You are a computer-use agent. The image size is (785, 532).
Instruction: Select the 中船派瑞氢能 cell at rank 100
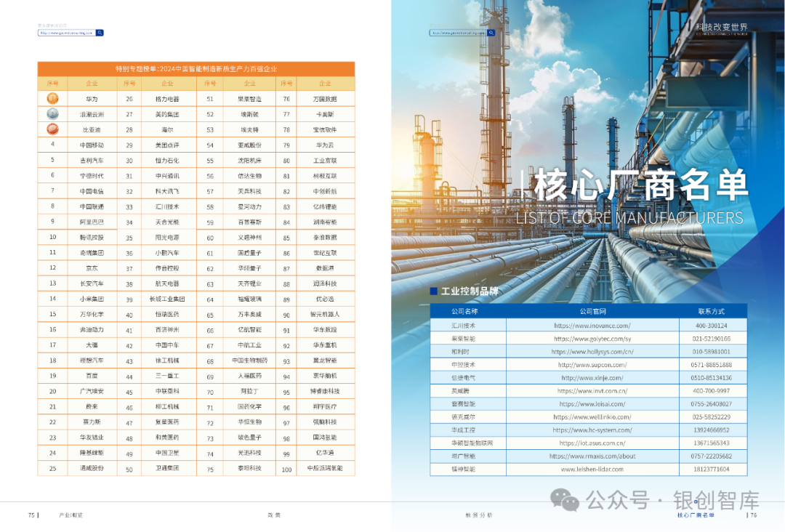point(325,469)
